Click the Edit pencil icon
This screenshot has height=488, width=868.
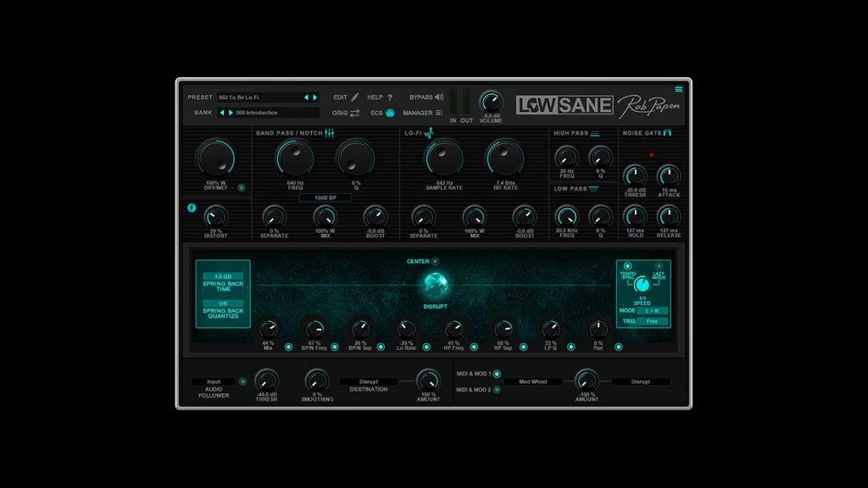coord(355,97)
